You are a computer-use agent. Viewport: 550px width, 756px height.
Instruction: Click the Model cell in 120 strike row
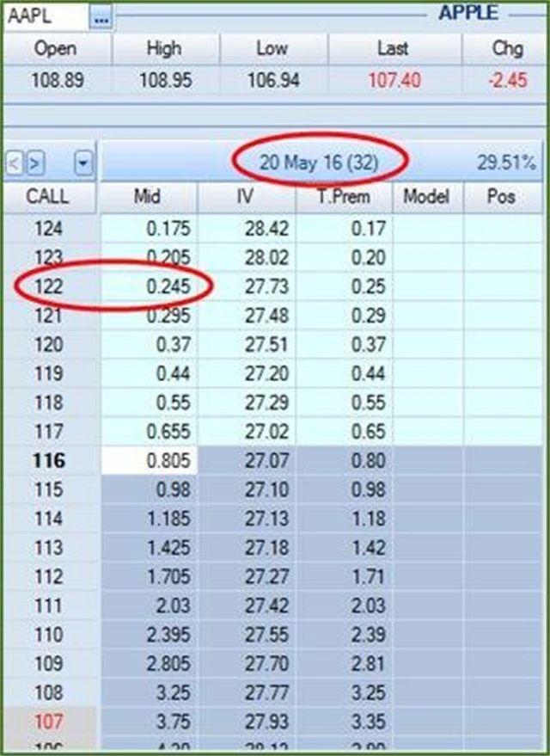pyautogui.click(x=427, y=343)
